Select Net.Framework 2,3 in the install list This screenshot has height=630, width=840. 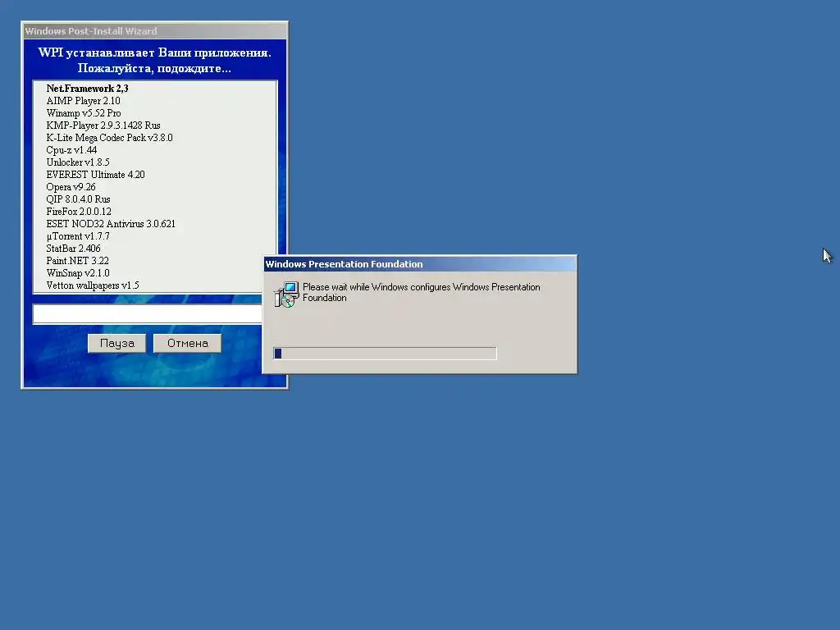87,89
